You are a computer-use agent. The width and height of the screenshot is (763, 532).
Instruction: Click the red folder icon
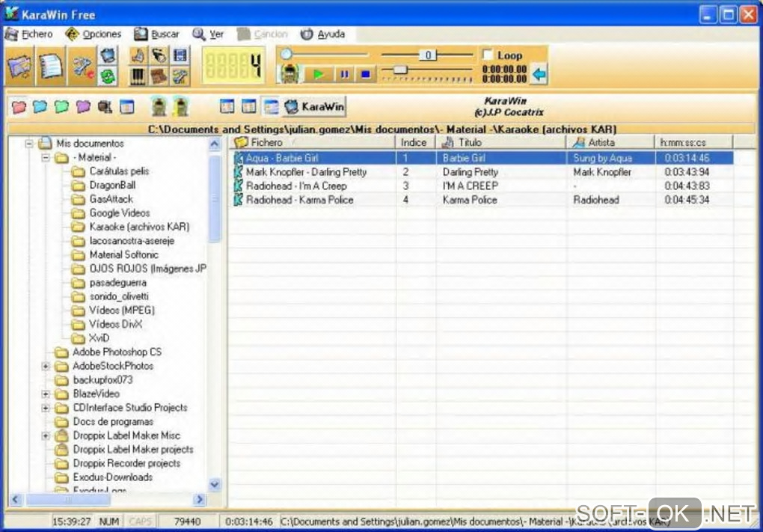point(19,106)
